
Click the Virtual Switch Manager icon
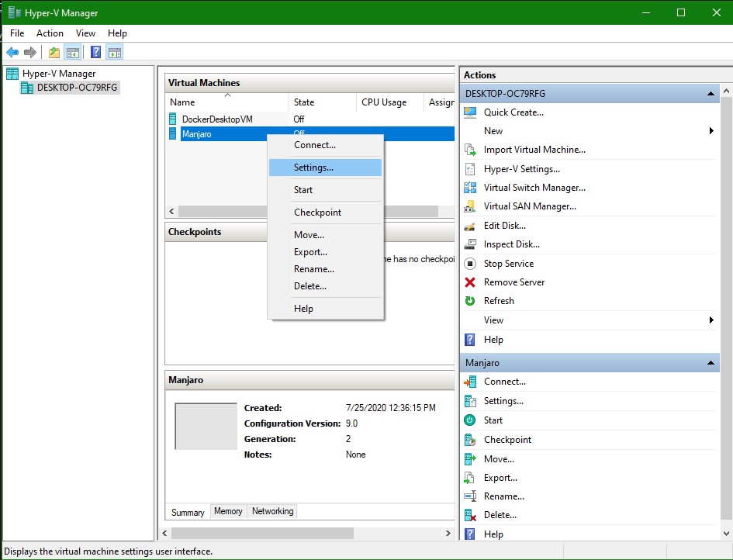pyautogui.click(x=470, y=188)
